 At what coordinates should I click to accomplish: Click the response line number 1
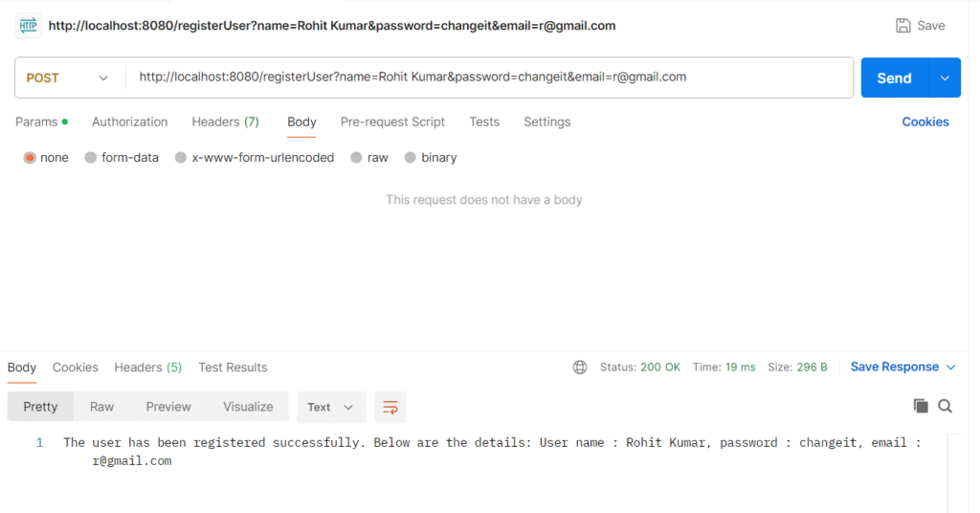point(39,443)
